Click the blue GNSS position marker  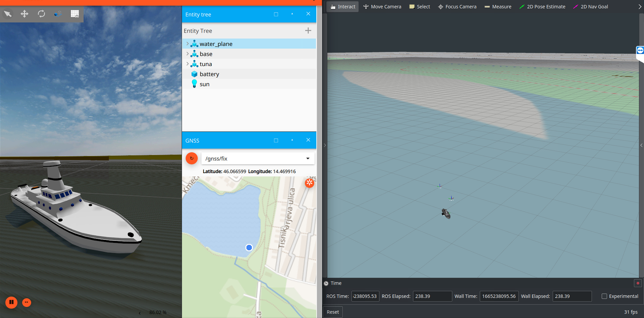click(249, 248)
